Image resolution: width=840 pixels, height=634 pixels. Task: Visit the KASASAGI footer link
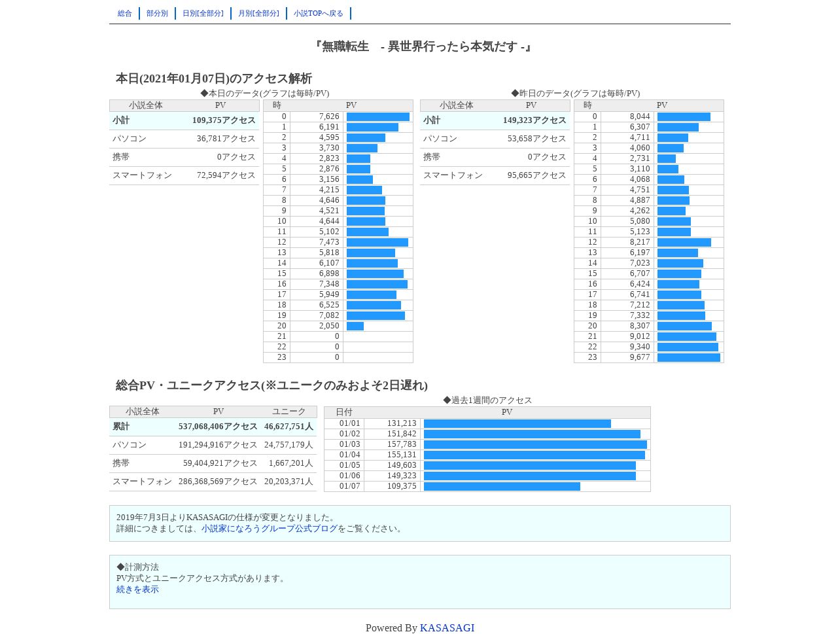447,628
